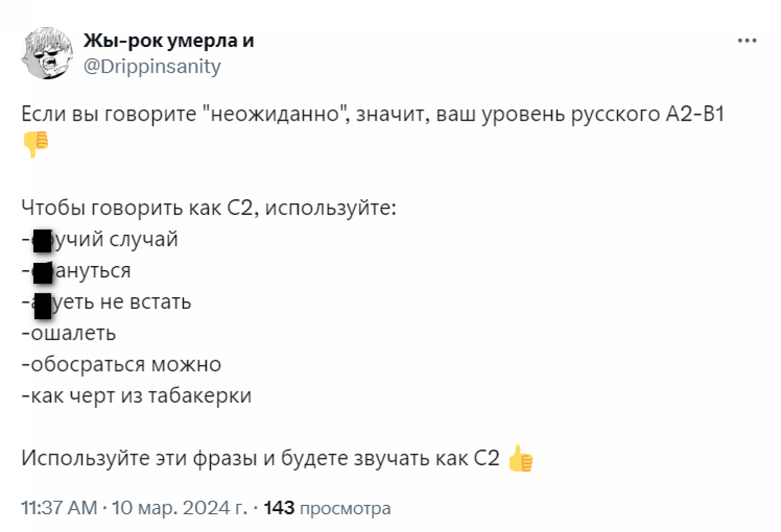Click the black censor box before "ануться"
The image size is (781, 532).
tap(43, 273)
